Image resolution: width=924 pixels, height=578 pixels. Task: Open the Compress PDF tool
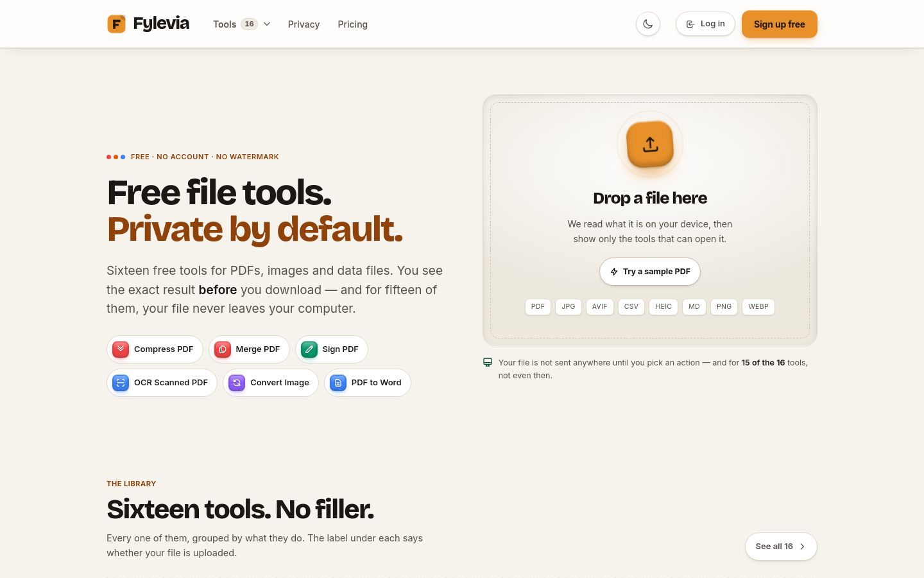click(155, 349)
